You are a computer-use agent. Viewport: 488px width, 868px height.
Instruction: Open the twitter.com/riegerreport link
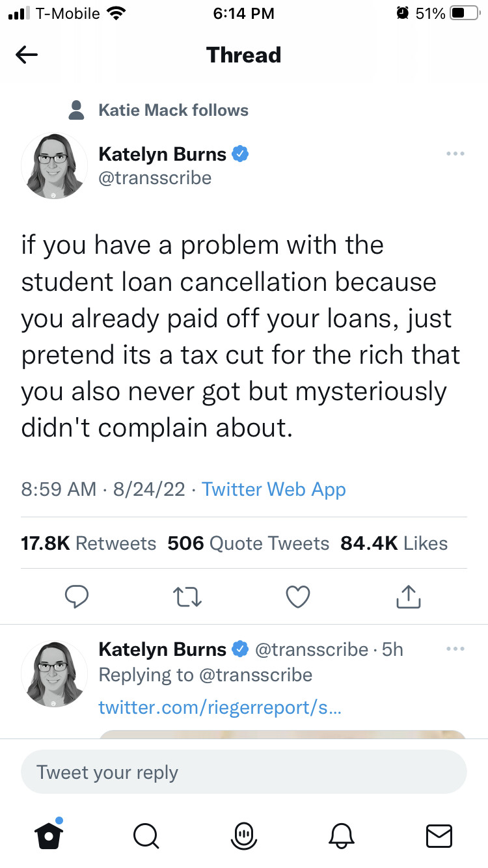click(x=219, y=707)
